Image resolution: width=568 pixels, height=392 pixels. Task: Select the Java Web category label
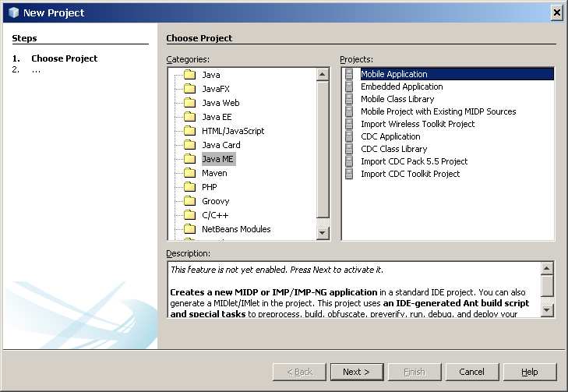220,103
